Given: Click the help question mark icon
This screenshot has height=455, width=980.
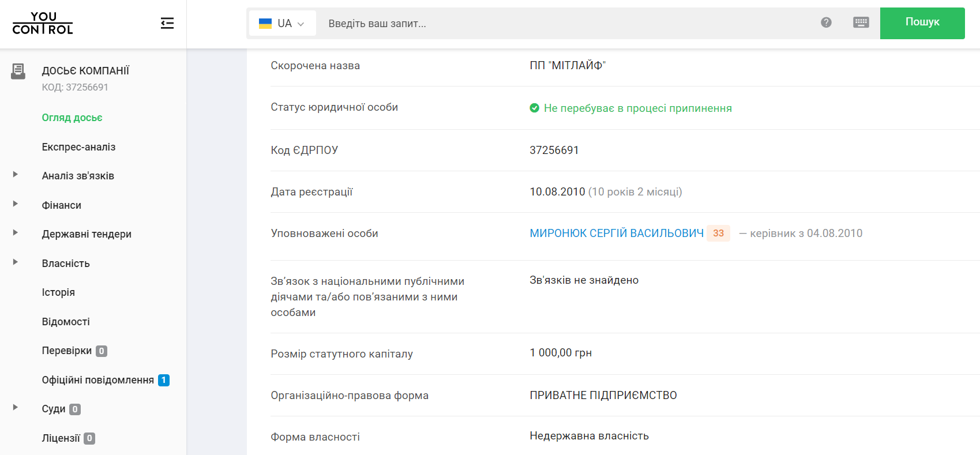Looking at the screenshot, I should click(x=826, y=22).
